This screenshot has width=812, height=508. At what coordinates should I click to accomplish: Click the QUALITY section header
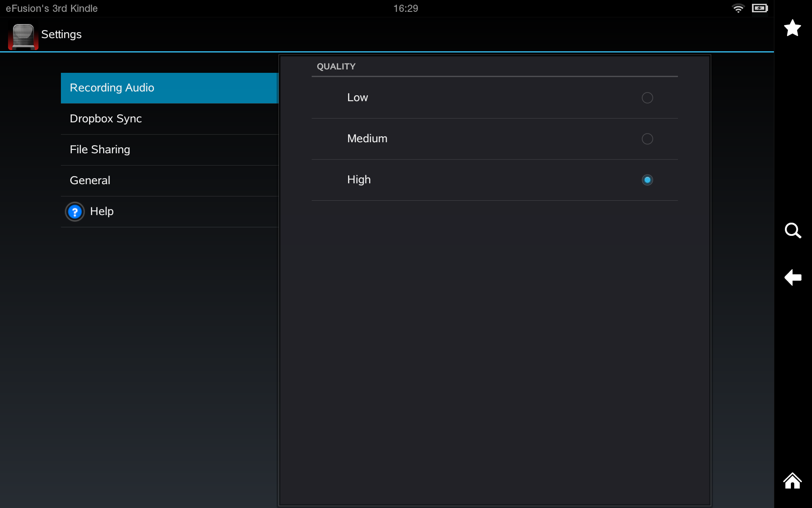(x=336, y=66)
